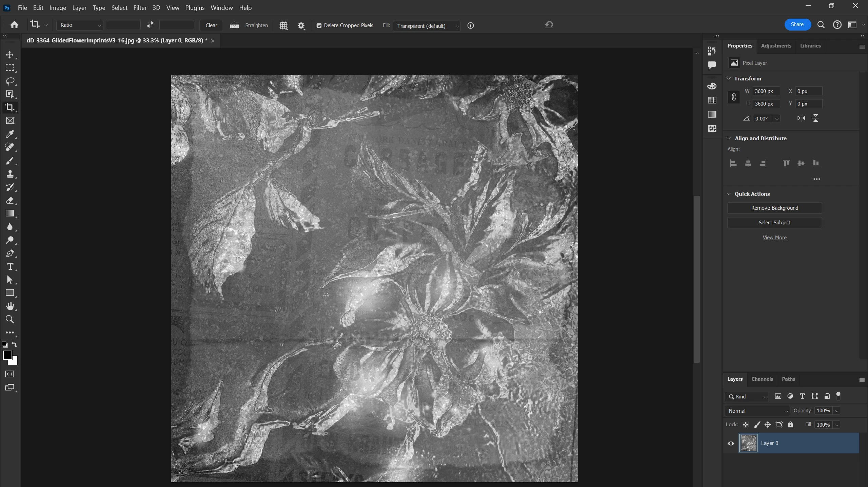This screenshot has height=487, width=868.
Task: Click the Straighten level icon
Action: click(x=234, y=25)
